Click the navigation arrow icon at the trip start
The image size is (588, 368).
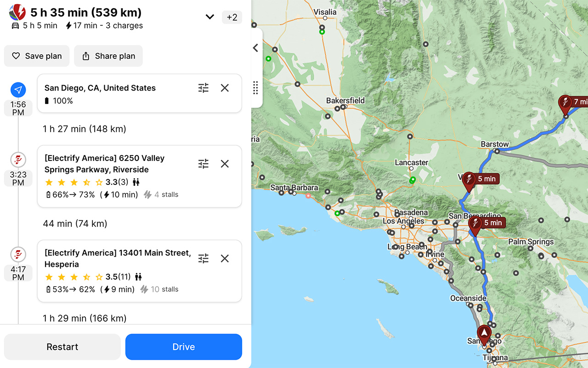point(18,90)
